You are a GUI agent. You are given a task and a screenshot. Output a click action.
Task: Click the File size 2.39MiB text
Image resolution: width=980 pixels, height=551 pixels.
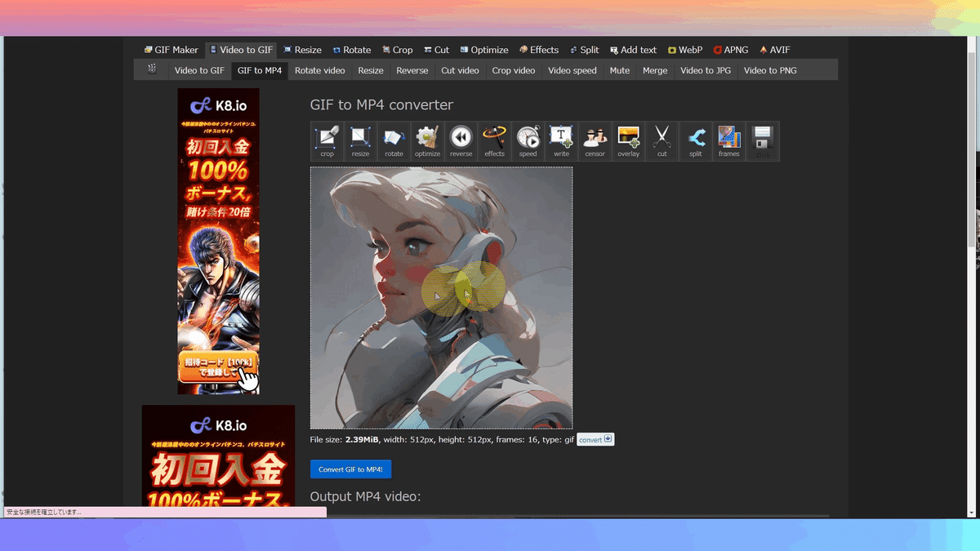coord(345,440)
